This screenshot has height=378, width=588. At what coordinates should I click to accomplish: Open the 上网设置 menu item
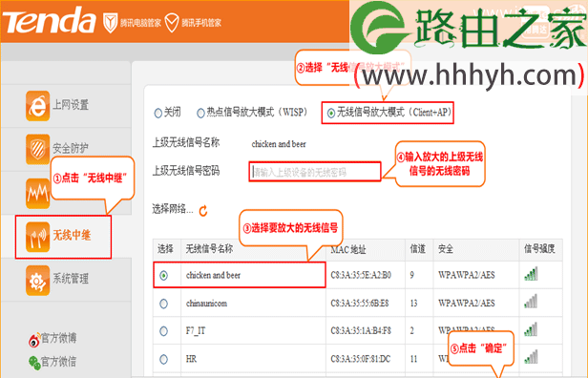pyautogui.click(x=71, y=105)
